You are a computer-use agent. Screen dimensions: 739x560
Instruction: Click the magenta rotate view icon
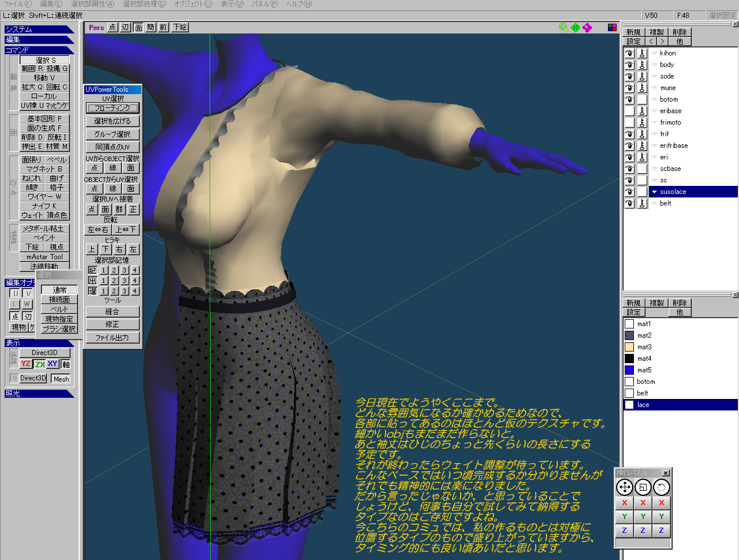(x=587, y=28)
